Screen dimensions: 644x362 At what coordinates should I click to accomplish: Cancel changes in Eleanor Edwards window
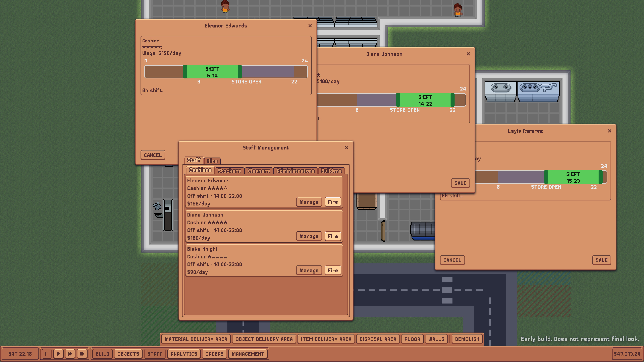[153, 155]
